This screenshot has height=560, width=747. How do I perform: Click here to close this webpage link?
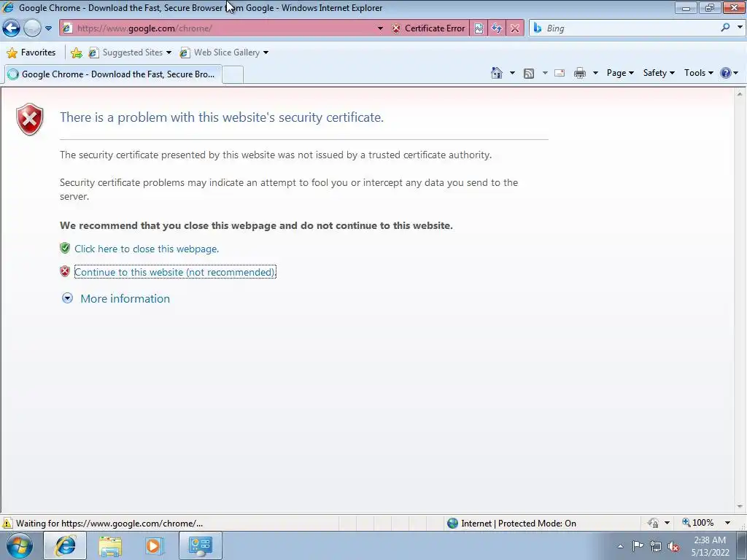pos(147,249)
